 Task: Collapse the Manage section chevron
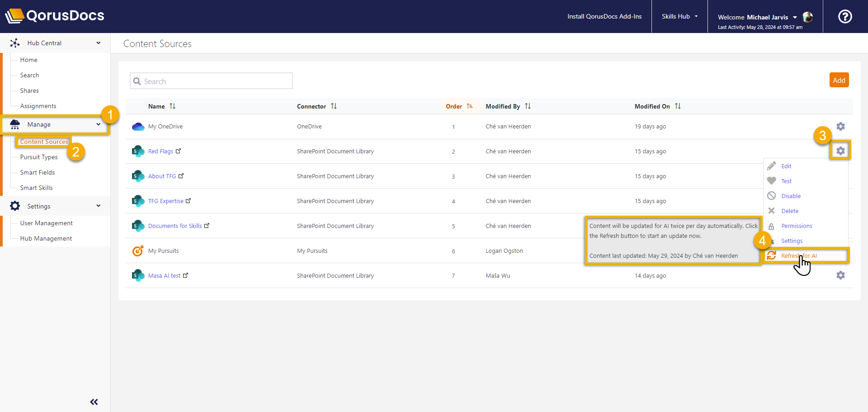[x=99, y=124]
